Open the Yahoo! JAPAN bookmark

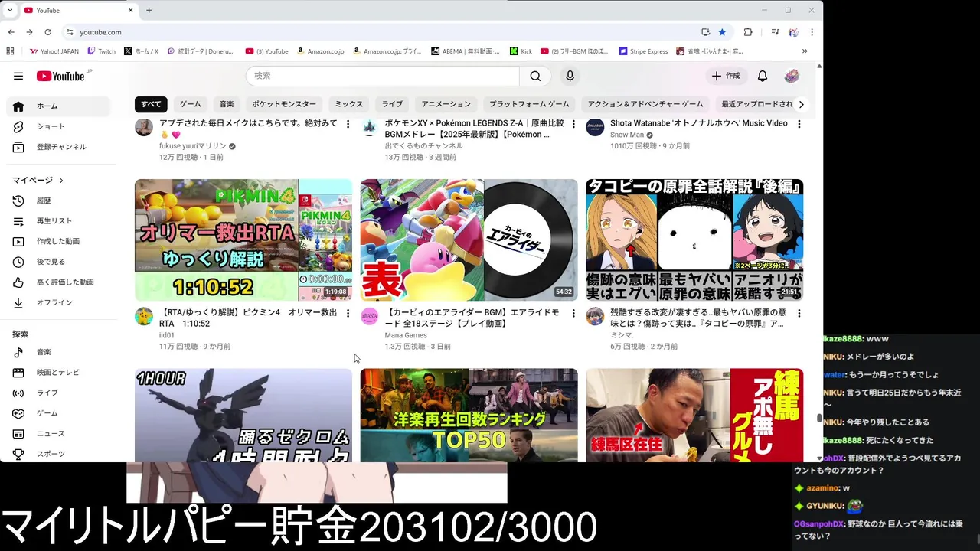[54, 51]
